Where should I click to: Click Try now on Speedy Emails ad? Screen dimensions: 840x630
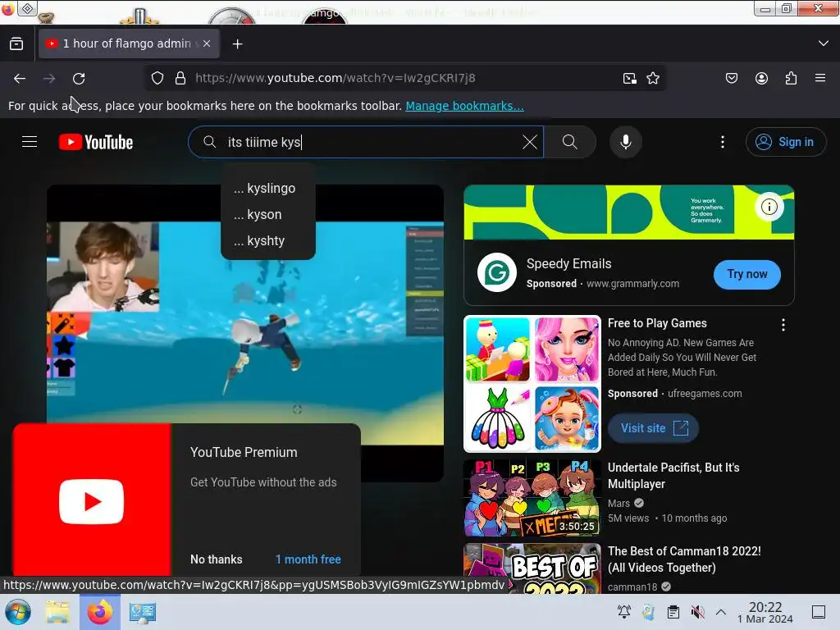click(x=746, y=274)
